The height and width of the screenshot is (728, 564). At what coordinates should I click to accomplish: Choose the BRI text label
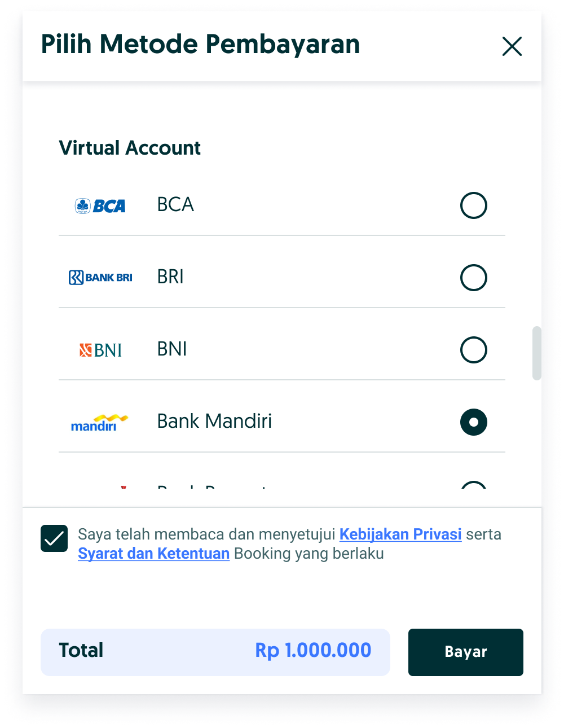170,277
